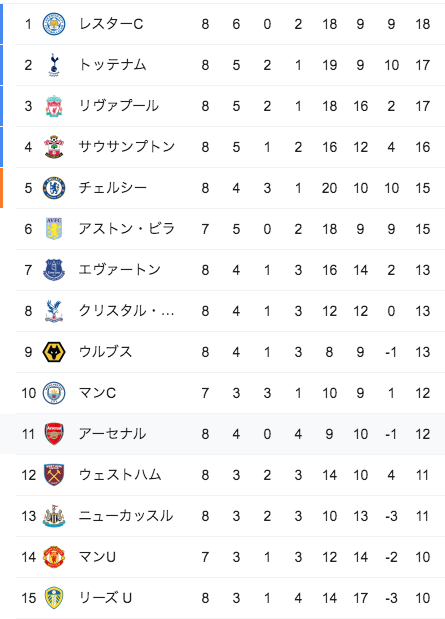Select the highlighted アーセナル row
The height and width of the screenshot is (619, 445).
point(222,434)
